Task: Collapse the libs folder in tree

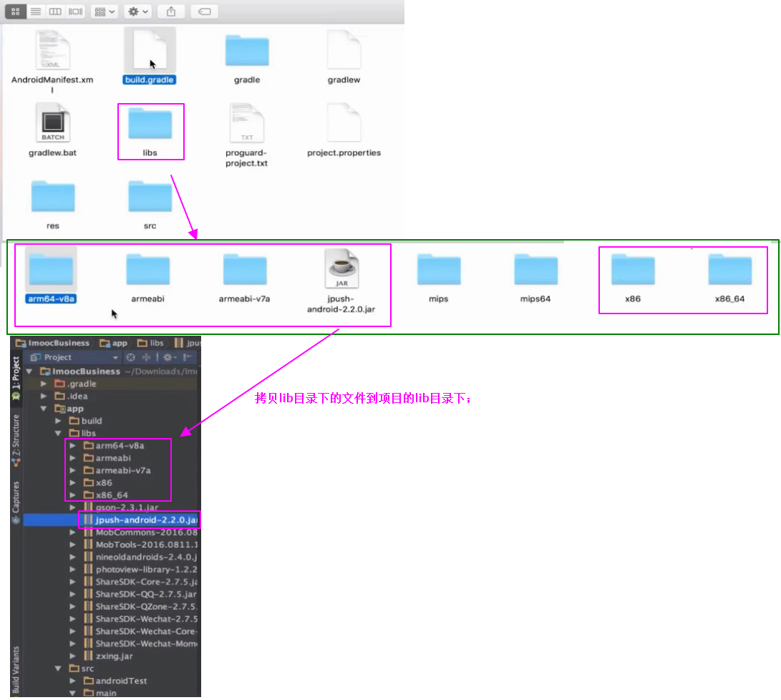Action: (x=58, y=433)
